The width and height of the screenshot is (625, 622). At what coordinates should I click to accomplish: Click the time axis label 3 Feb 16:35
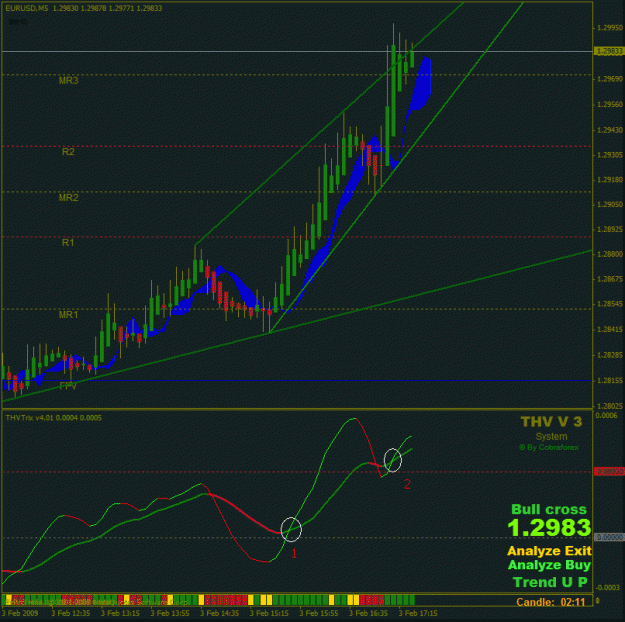click(x=368, y=613)
